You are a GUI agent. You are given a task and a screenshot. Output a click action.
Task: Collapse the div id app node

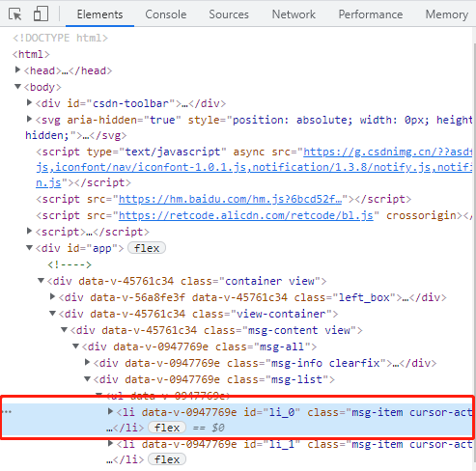[x=29, y=248]
